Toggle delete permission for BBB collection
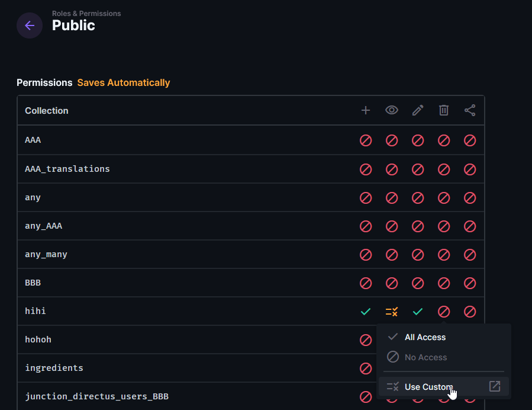 point(444,283)
